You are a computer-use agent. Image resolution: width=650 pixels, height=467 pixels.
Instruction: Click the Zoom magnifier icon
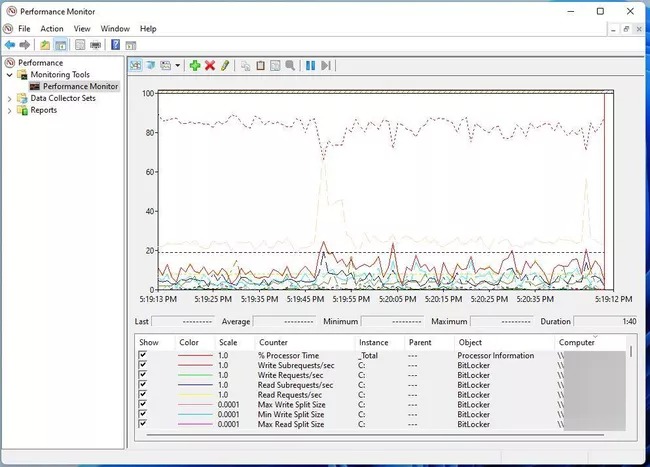290,65
